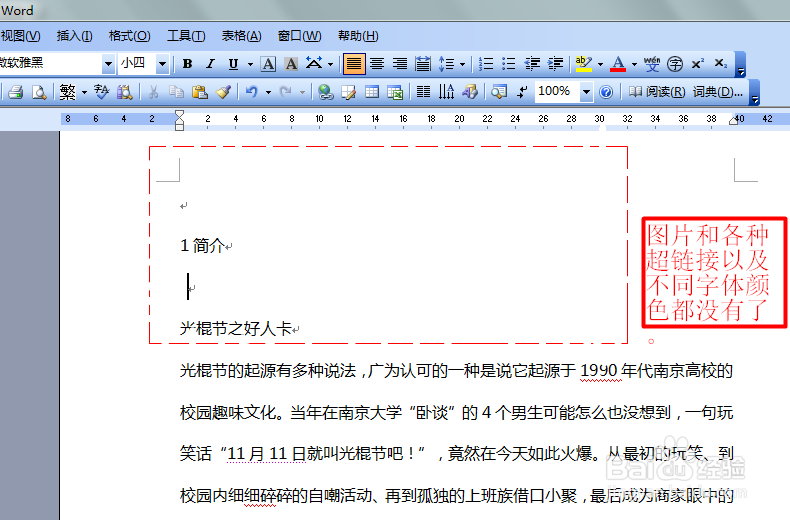Click the Columns icon
The height and width of the screenshot is (520, 790).
(x=423, y=92)
